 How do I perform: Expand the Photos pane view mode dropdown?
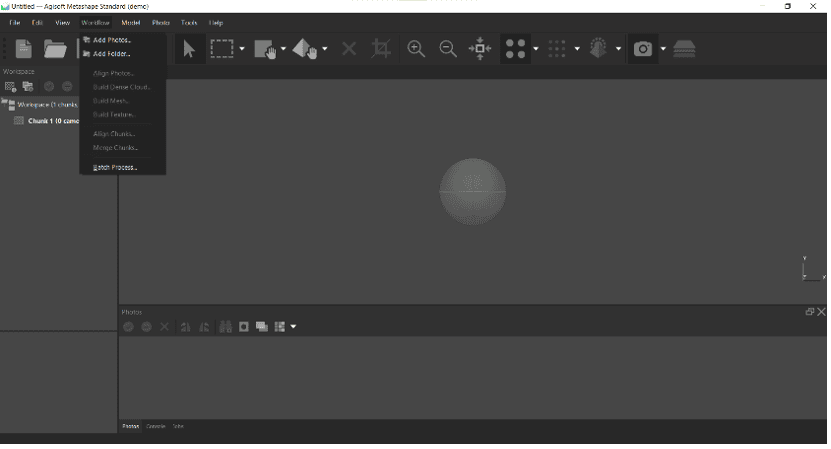click(x=293, y=327)
